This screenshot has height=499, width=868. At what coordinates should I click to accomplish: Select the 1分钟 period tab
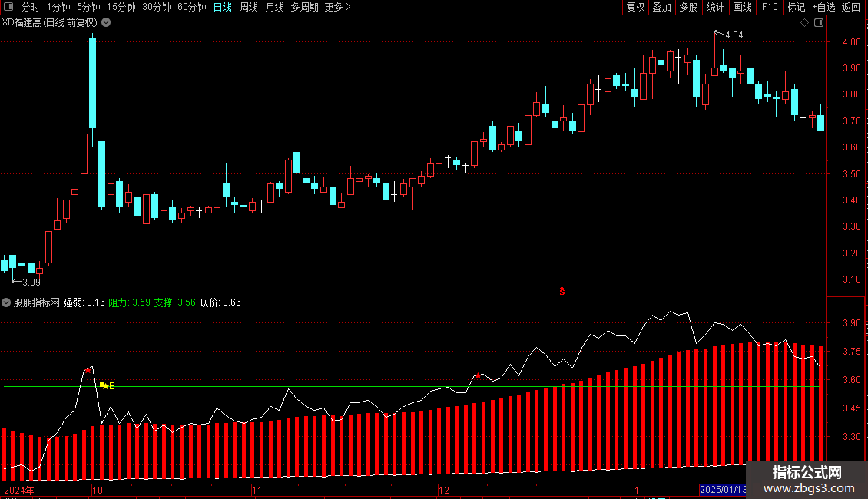(x=58, y=7)
